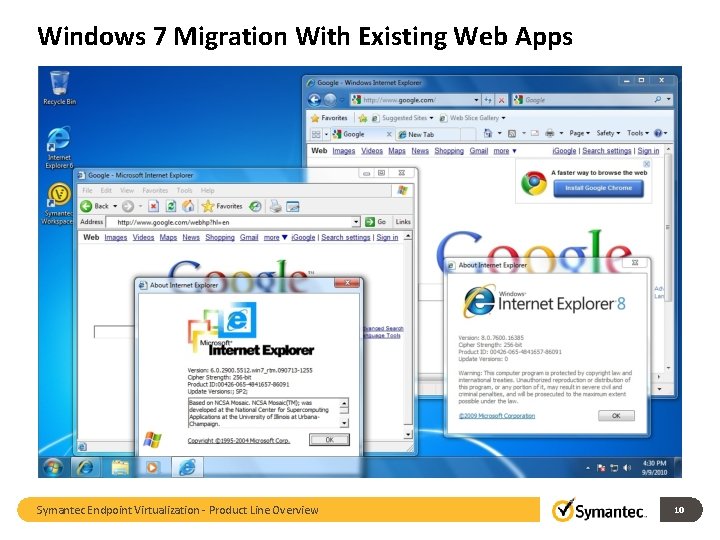Click IE6 Go button

376,222
